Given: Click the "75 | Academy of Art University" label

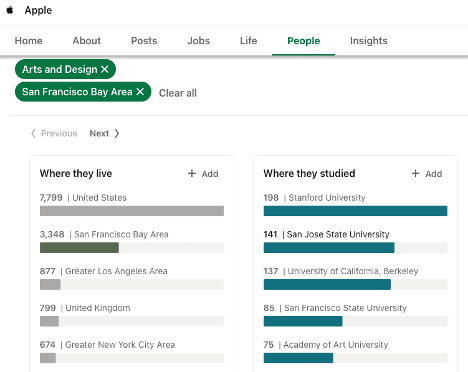Looking at the screenshot, I should point(326,345).
